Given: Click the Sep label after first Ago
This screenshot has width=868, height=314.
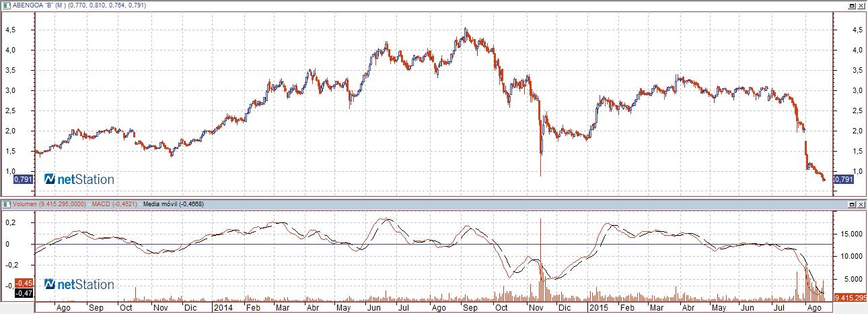Looking at the screenshot, I should [96, 308].
